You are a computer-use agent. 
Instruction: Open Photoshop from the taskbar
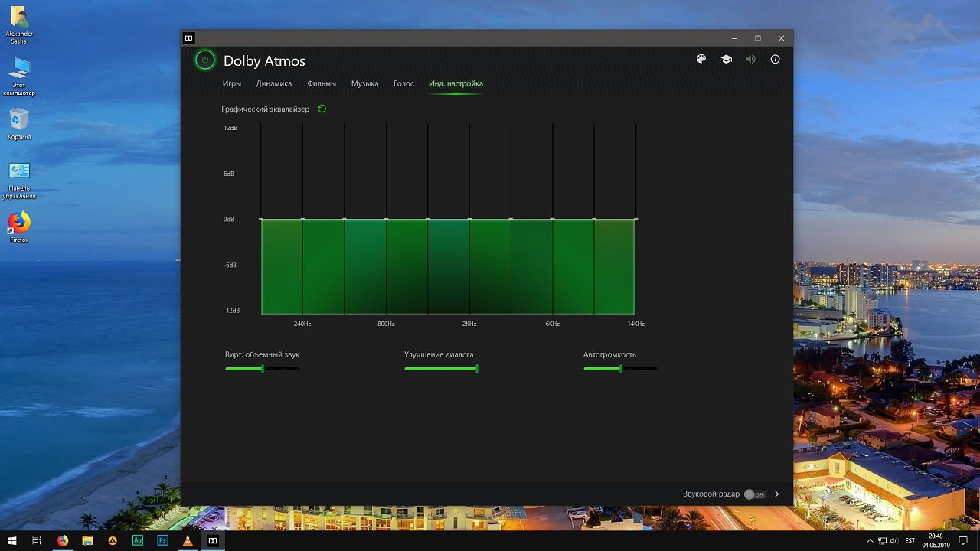point(162,540)
